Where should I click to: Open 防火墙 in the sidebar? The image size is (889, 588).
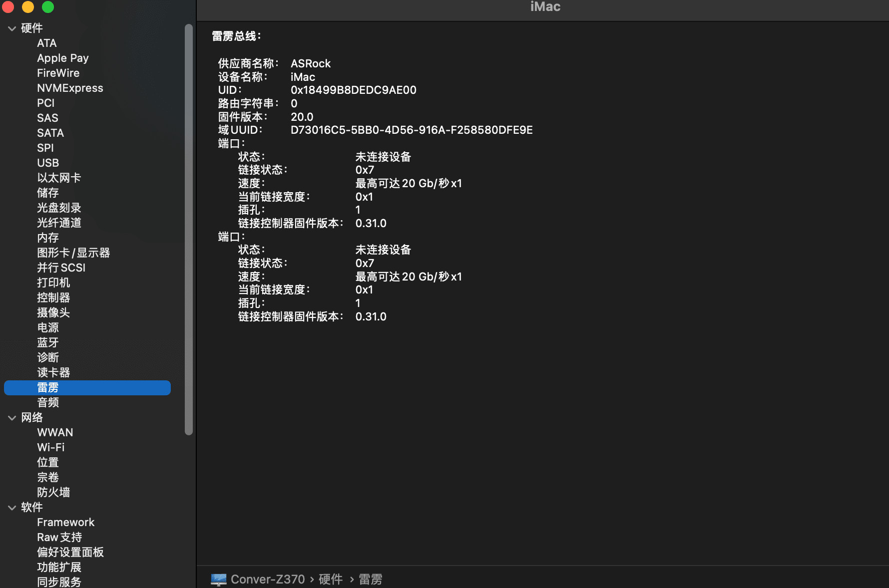coord(53,493)
